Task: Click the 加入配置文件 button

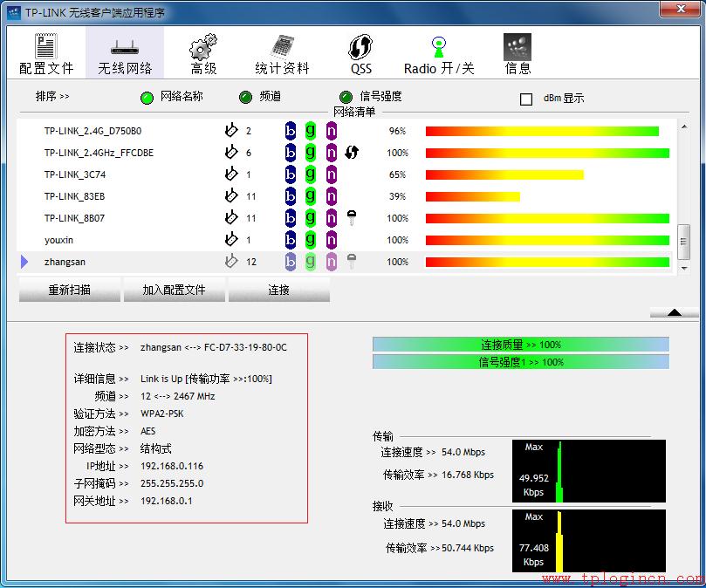Action: tap(174, 290)
